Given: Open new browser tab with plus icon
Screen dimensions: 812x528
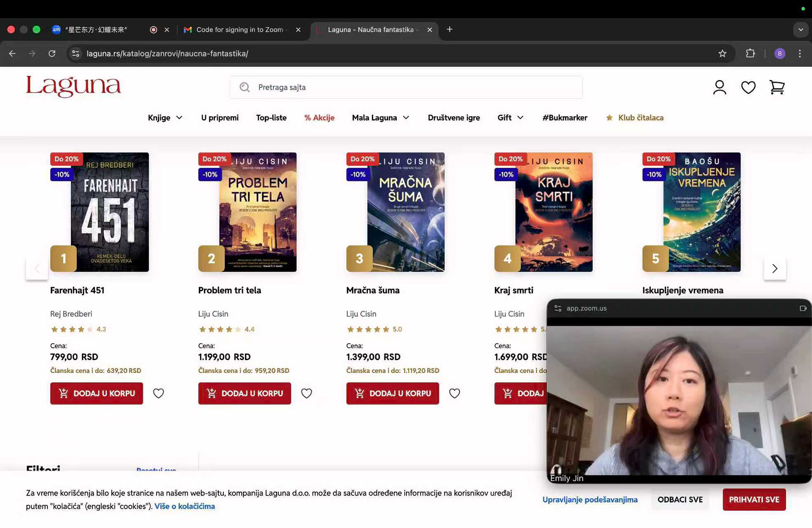Looking at the screenshot, I should pyautogui.click(x=449, y=29).
